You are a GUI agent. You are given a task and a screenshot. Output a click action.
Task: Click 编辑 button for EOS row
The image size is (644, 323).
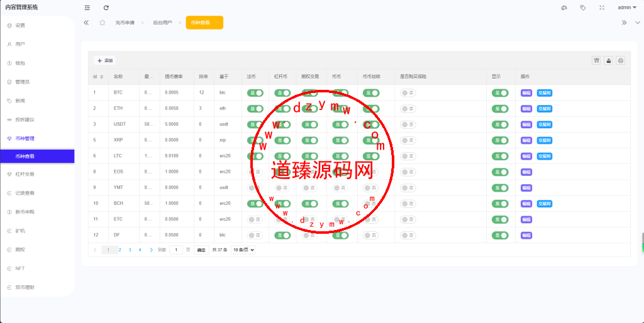526,172
